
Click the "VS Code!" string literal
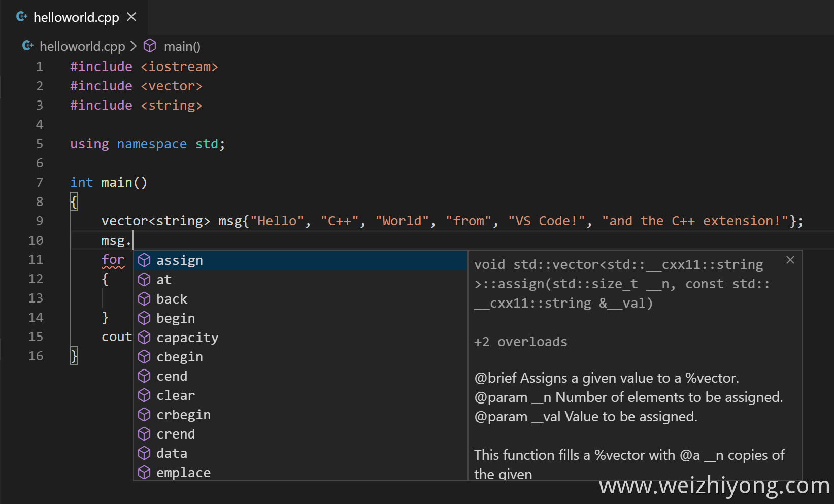pos(547,221)
